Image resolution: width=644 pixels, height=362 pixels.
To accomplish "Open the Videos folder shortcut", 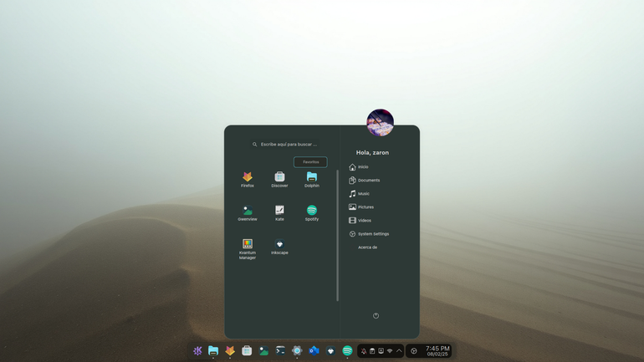I will click(360, 221).
